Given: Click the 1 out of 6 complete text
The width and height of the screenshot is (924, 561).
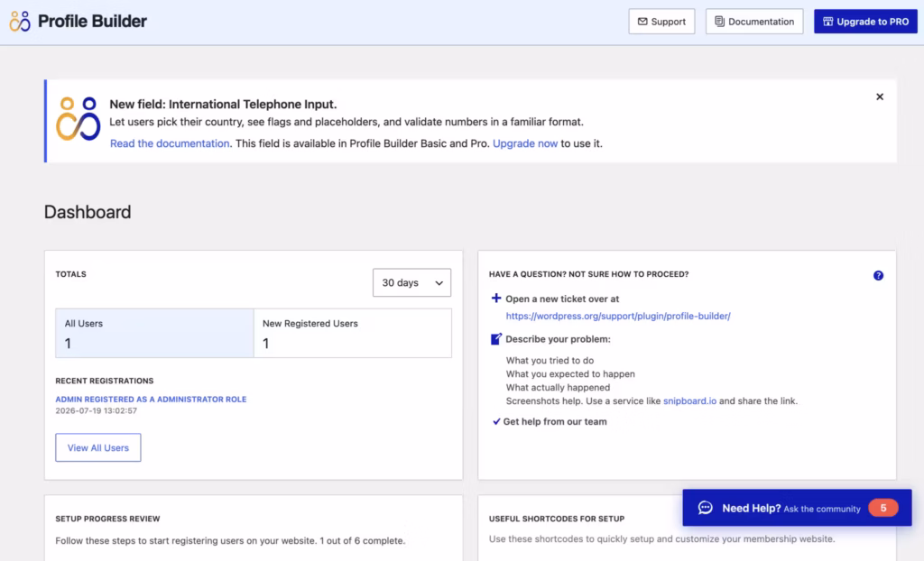Looking at the screenshot, I should 363,540.
